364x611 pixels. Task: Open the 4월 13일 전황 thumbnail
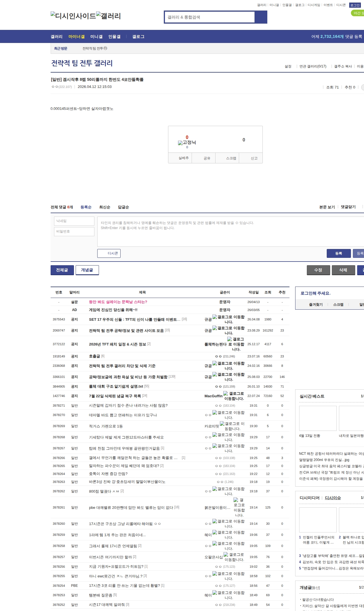coord(318,418)
